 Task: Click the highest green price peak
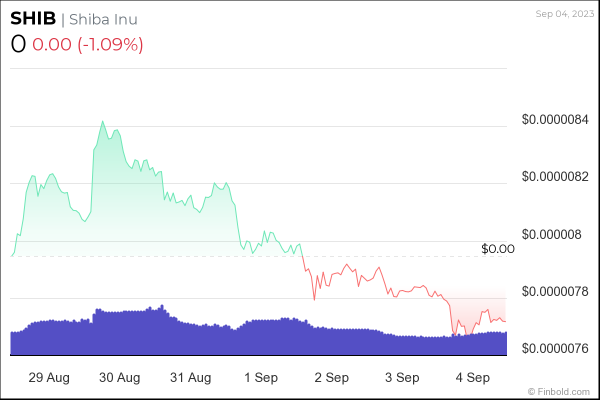pos(102,122)
